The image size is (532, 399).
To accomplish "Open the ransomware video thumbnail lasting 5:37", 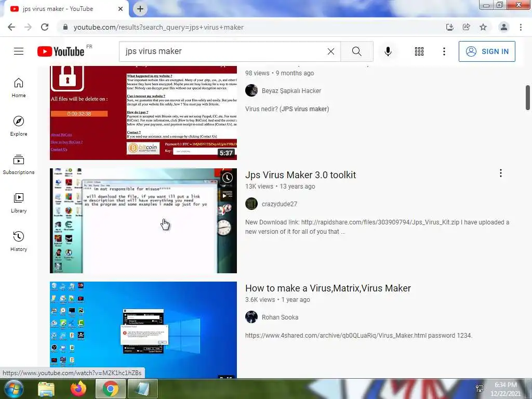I will click(x=143, y=113).
